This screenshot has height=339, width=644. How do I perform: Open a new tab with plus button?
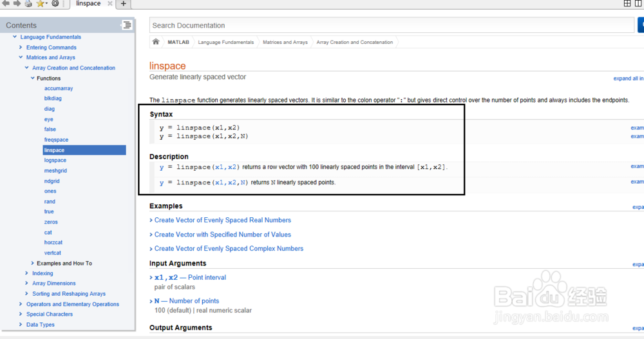123,3
